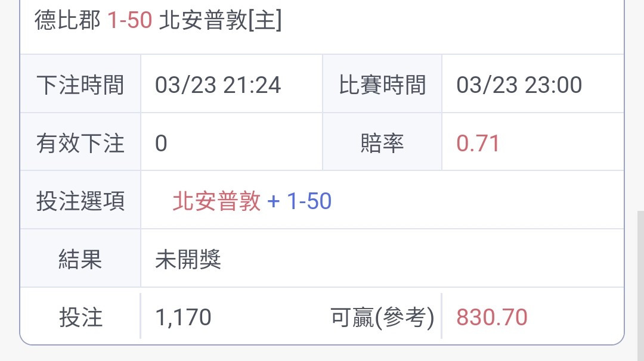Select the winnable amount 830.70

pyautogui.click(x=491, y=317)
